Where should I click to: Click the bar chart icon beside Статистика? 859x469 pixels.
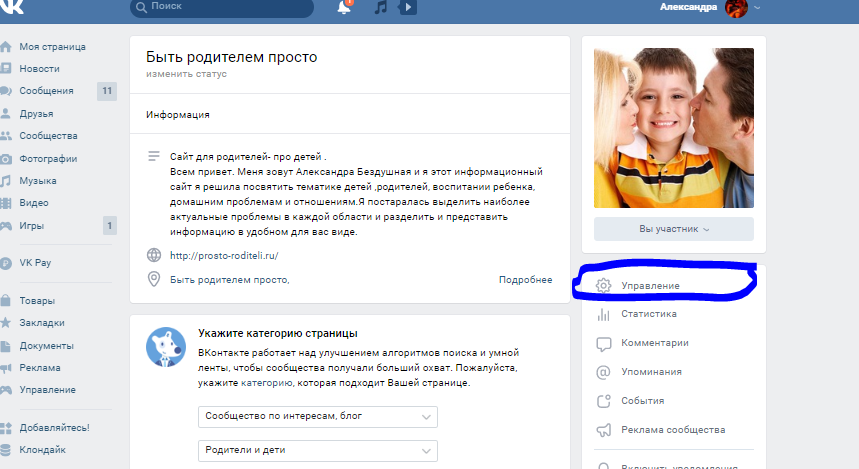tap(603, 314)
